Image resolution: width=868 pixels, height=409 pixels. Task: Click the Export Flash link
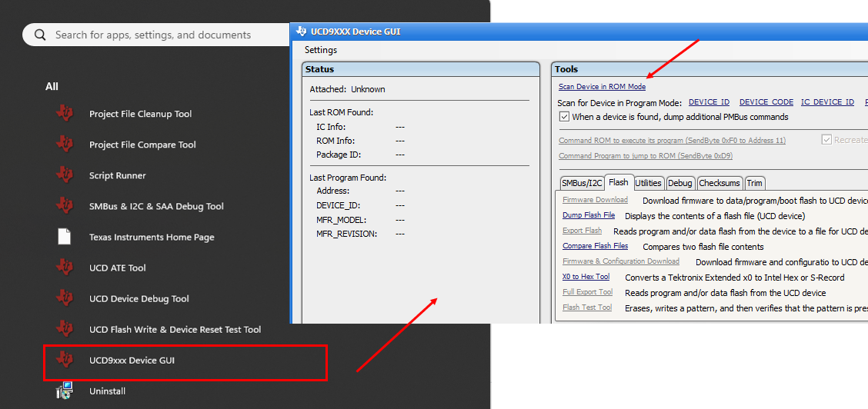click(582, 231)
